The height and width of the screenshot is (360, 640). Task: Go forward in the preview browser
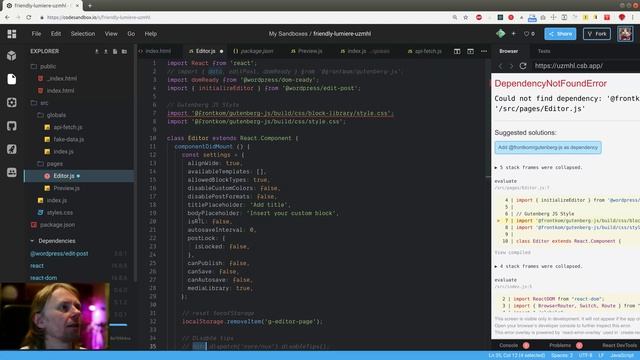(511, 66)
